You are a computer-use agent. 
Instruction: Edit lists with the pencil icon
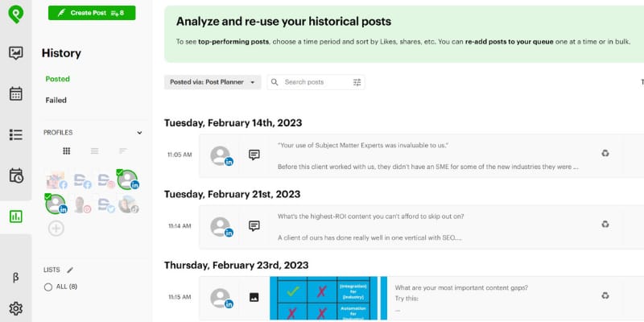point(70,270)
